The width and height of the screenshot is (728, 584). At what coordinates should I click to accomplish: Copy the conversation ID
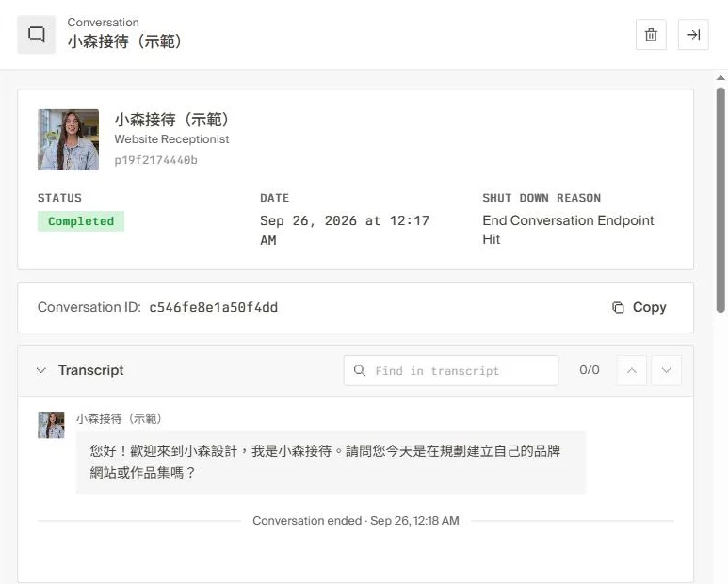pyautogui.click(x=639, y=307)
